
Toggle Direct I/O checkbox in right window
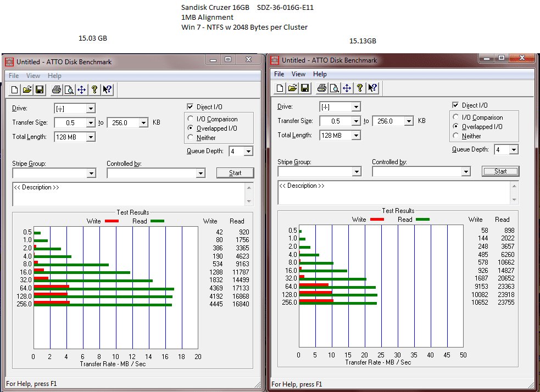click(x=455, y=105)
